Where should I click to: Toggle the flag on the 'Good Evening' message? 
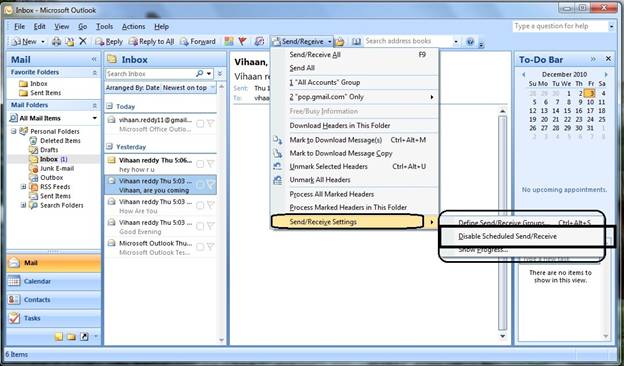[211, 226]
